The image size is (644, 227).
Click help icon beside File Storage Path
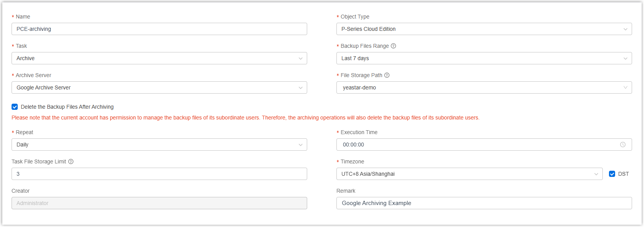click(x=387, y=75)
